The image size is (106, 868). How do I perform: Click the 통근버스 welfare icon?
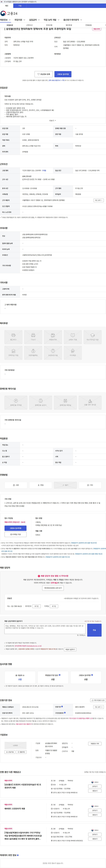[13, 337]
